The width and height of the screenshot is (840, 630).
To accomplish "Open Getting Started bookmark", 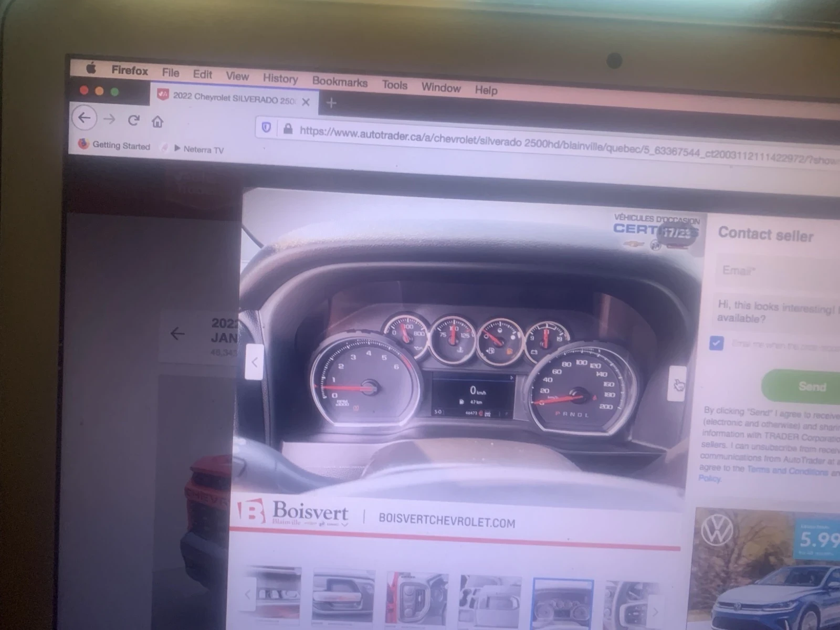I will (114, 145).
